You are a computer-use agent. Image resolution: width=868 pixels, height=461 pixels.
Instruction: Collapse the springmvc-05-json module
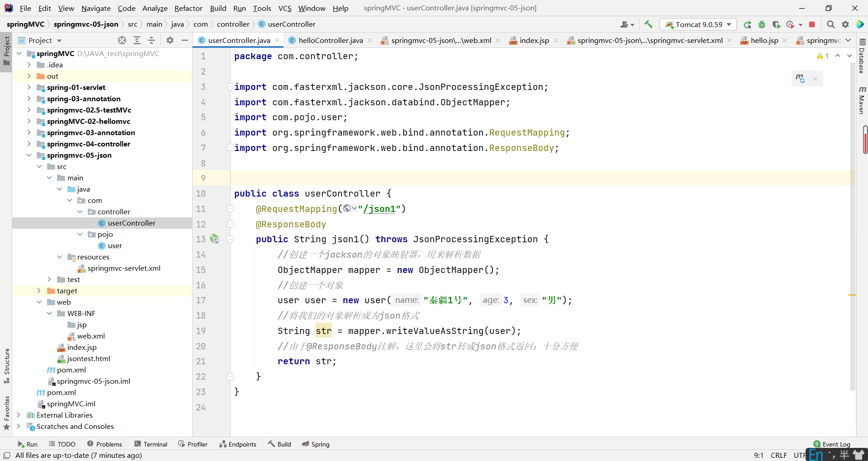point(29,155)
